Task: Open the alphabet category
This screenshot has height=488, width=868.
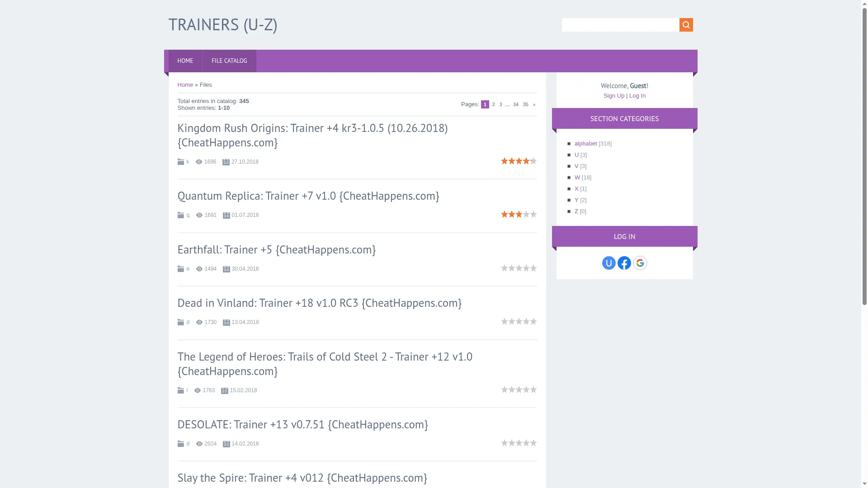Action: tap(586, 144)
